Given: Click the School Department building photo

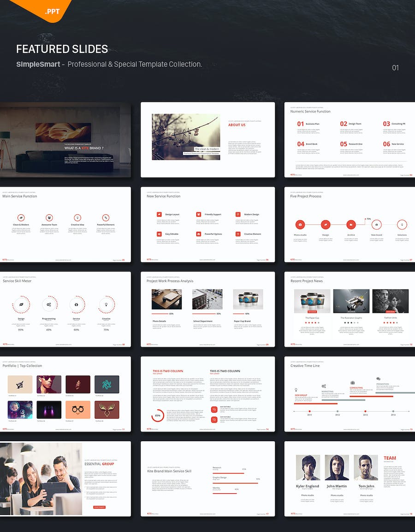Looking at the screenshot, I should click(207, 299).
